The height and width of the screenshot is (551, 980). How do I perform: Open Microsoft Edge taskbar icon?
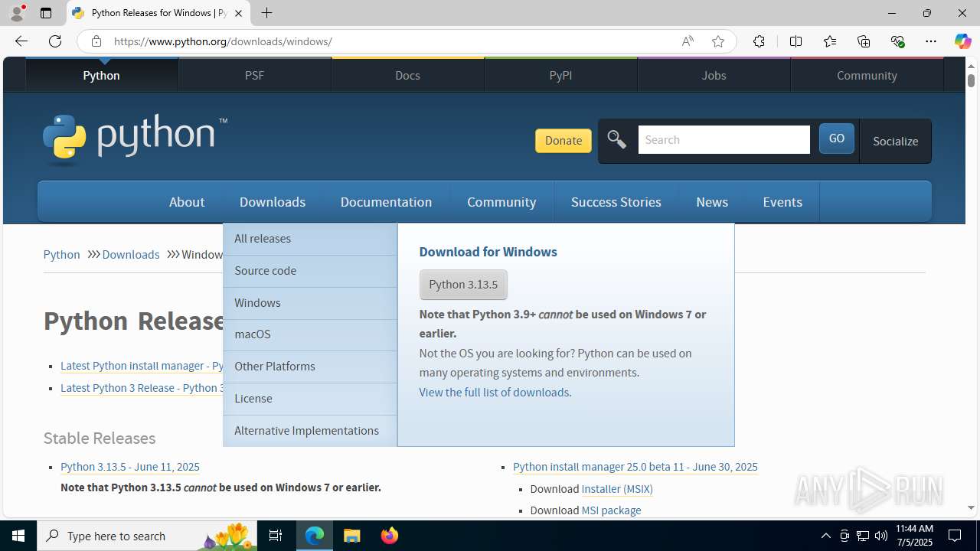pyautogui.click(x=315, y=536)
